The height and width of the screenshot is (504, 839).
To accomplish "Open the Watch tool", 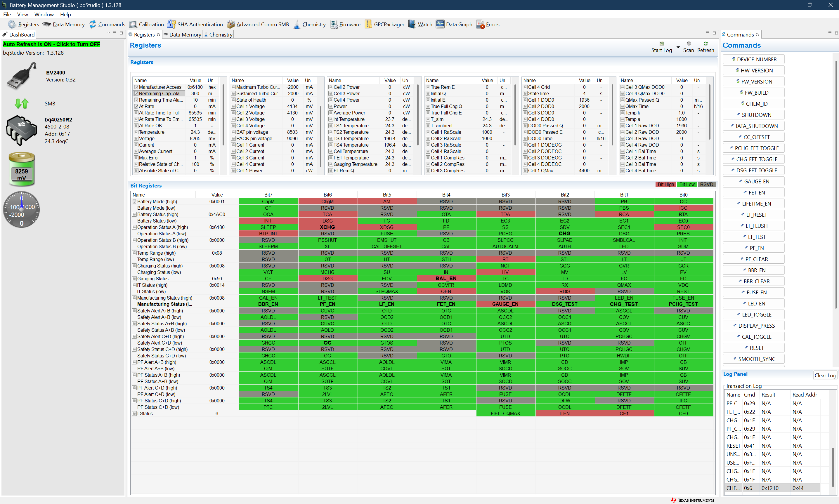I will pyautogui.click(x=420, y=25).
